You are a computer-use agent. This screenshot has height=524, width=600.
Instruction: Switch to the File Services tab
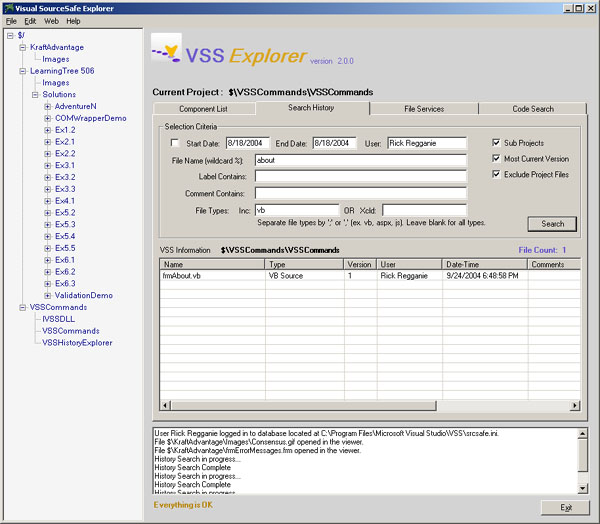[424, 109]
